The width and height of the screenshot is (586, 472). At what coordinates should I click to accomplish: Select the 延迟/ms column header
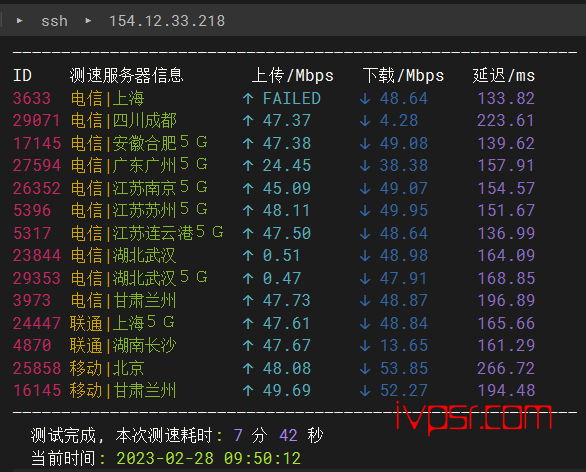(504, 76)
